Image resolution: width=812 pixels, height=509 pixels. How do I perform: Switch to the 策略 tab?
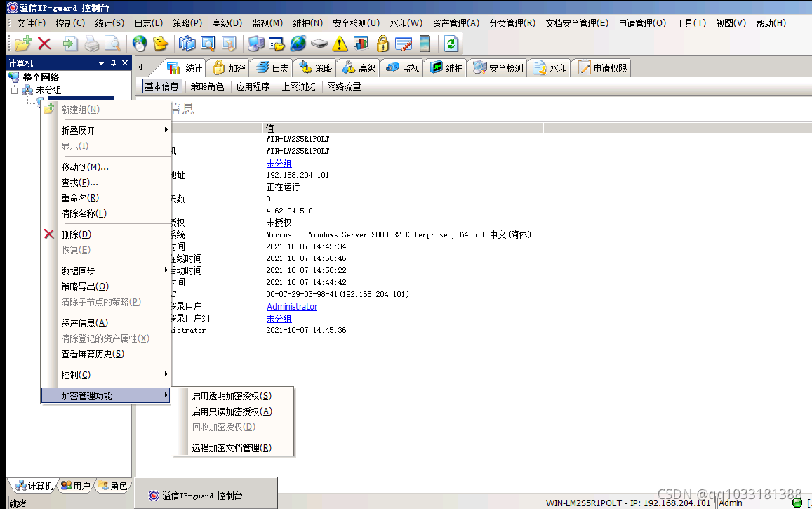[x=315, y=68]
